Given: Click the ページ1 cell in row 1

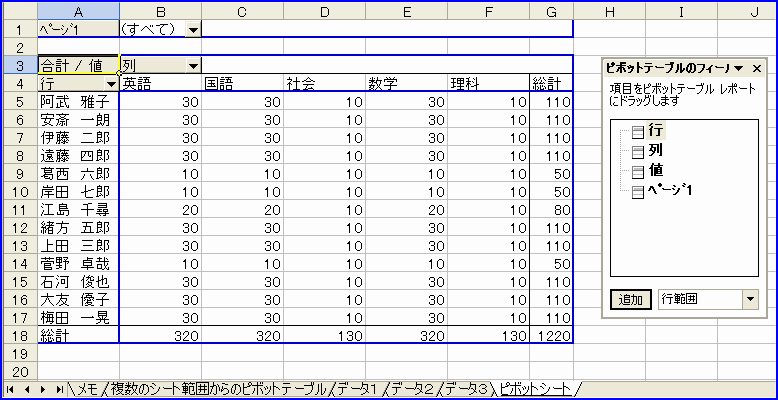Looking at the screenshot, I should point(78,30).
